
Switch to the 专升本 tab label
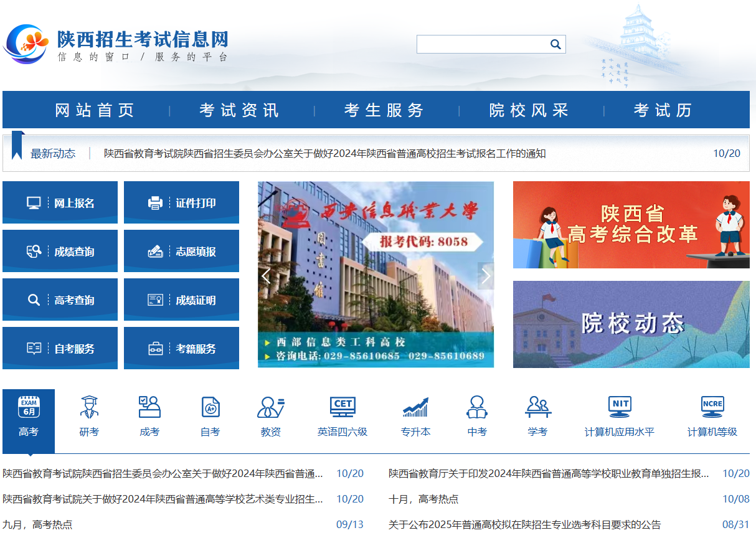click(x=415, y=432)
